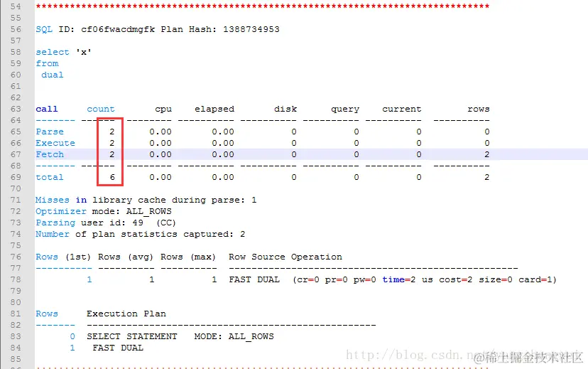Click the 'query' column header
588x369 pixels.
pos(345,109)
